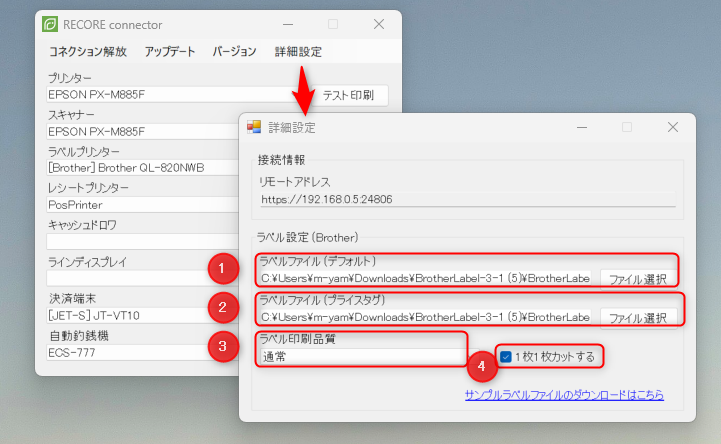This screenshot has height=444, width=721.
Task: Open the 詳細設定 menu in RECORE connector
Action: (298, 51)
